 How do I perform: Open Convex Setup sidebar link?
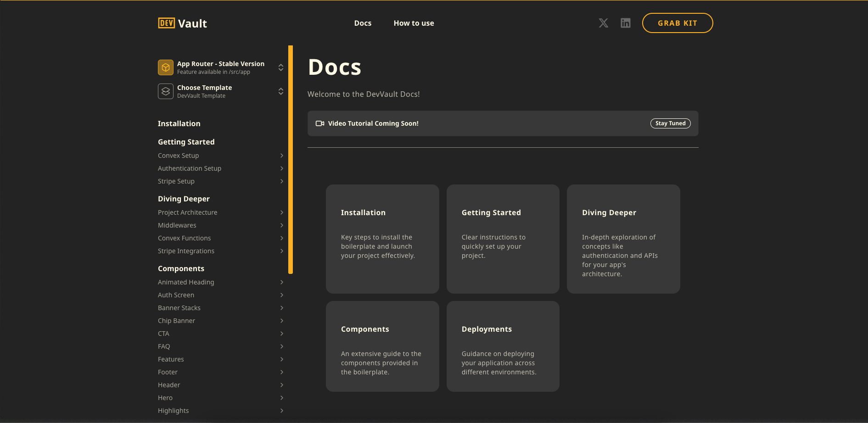click(179, 156)
